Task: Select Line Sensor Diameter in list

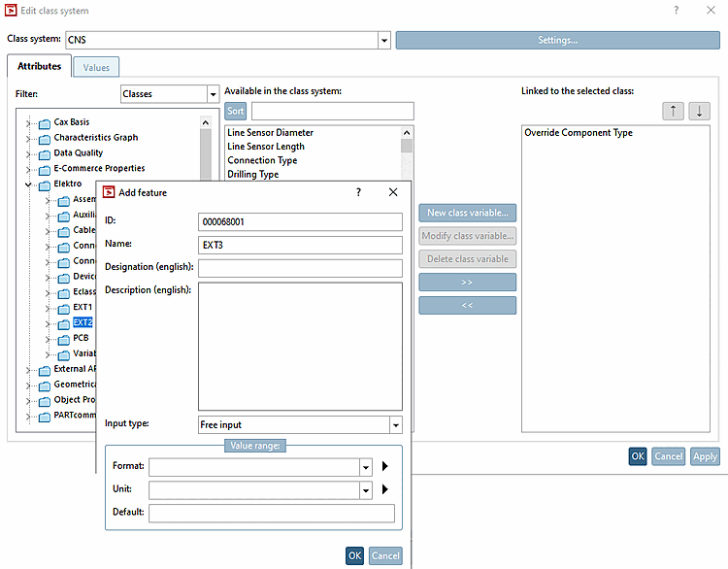Action: pos(270,133)
